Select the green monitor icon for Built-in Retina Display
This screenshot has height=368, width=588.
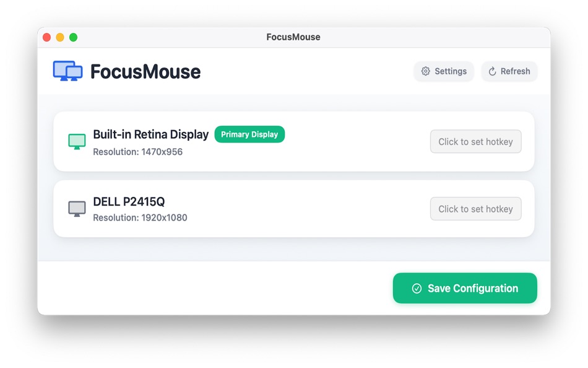[77, 141]
